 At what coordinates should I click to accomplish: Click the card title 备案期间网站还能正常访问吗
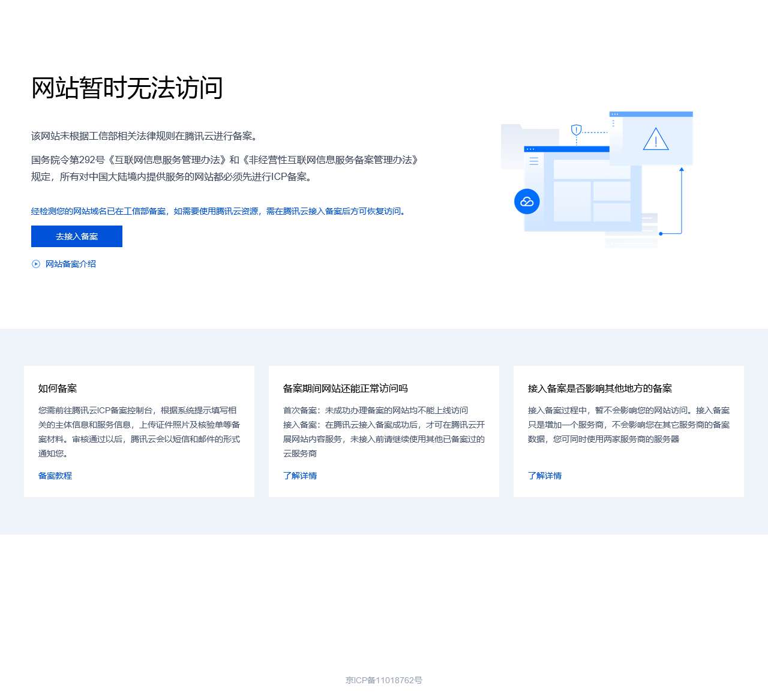(346, 389)
